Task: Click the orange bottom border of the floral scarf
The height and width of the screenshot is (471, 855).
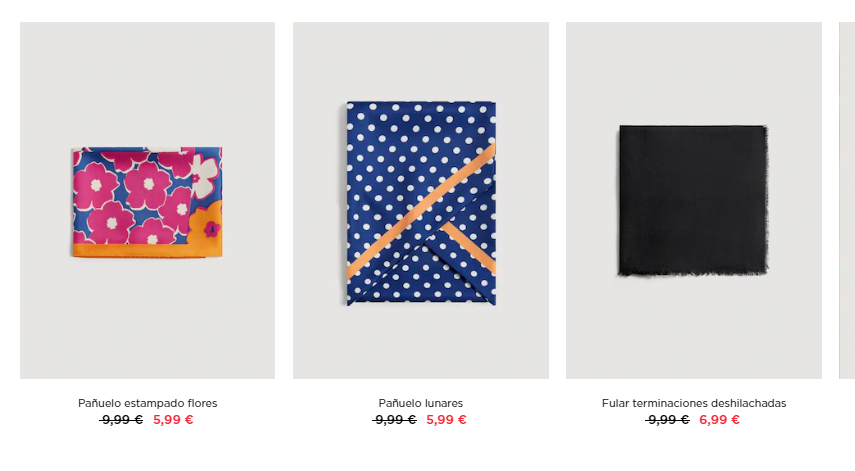Action: click(147, 250)
